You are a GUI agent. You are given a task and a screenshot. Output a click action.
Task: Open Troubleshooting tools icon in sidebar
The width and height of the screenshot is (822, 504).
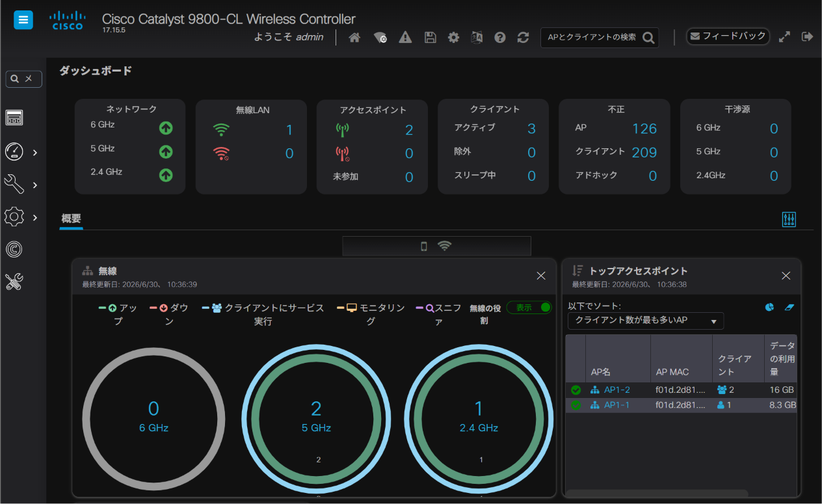click(14, 281)
